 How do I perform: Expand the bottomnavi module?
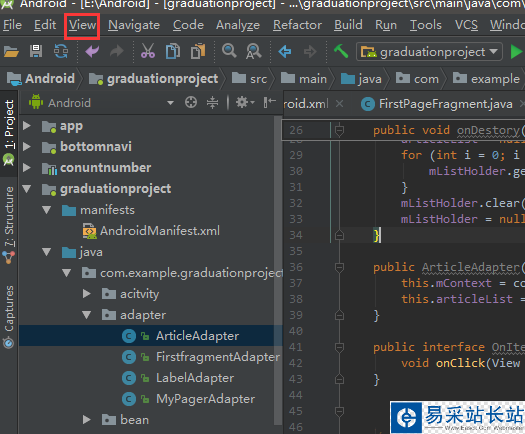point(27,147)
